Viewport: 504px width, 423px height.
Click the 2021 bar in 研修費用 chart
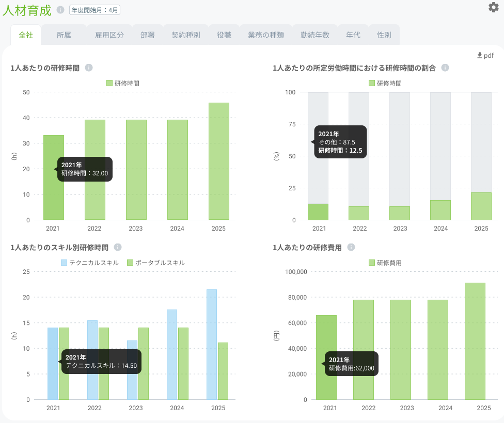coord(326,357)
